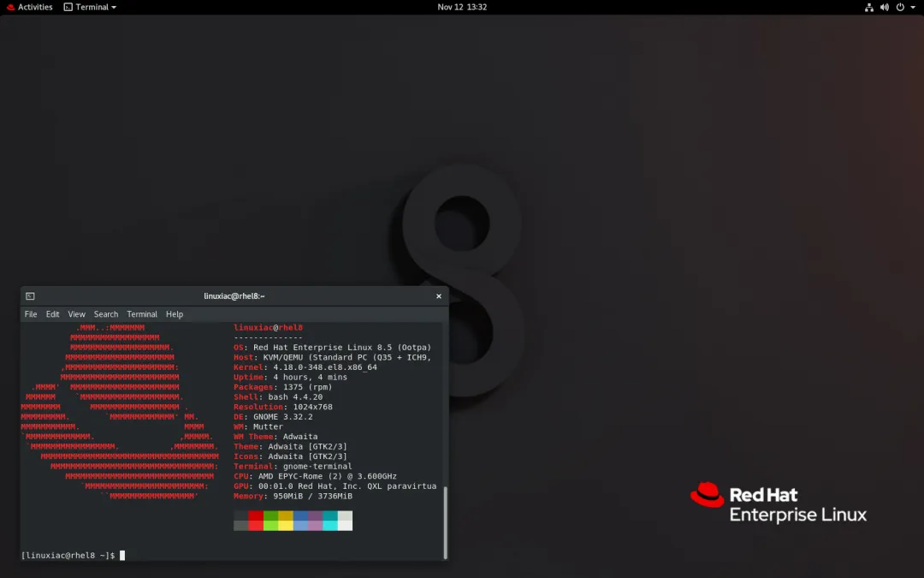Click the WM value 'Mutter'
The height and width of the screenshot is (578, 924).
click(x=268, y=426)
